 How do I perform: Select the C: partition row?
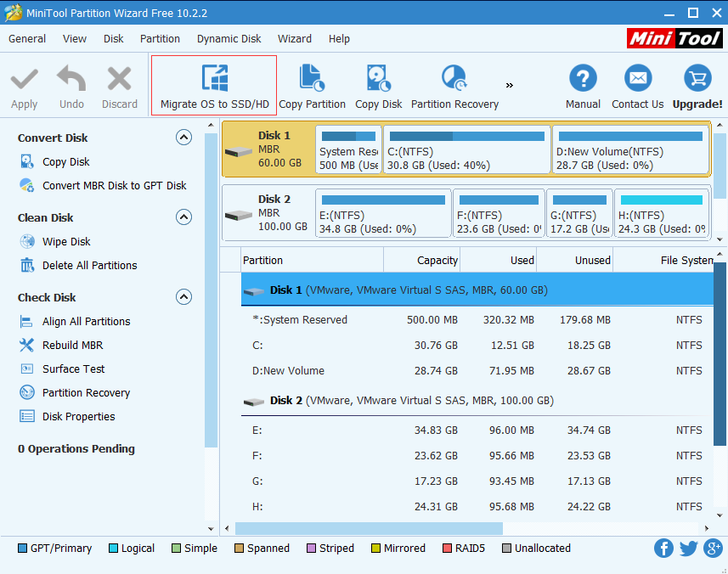(477, 346)
